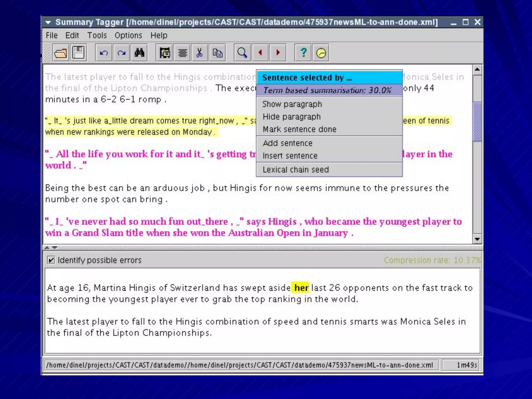Uncheck Identify possible errors checkbox
Image resolution: width=532 pixels, height=399 pixels.
51,260
